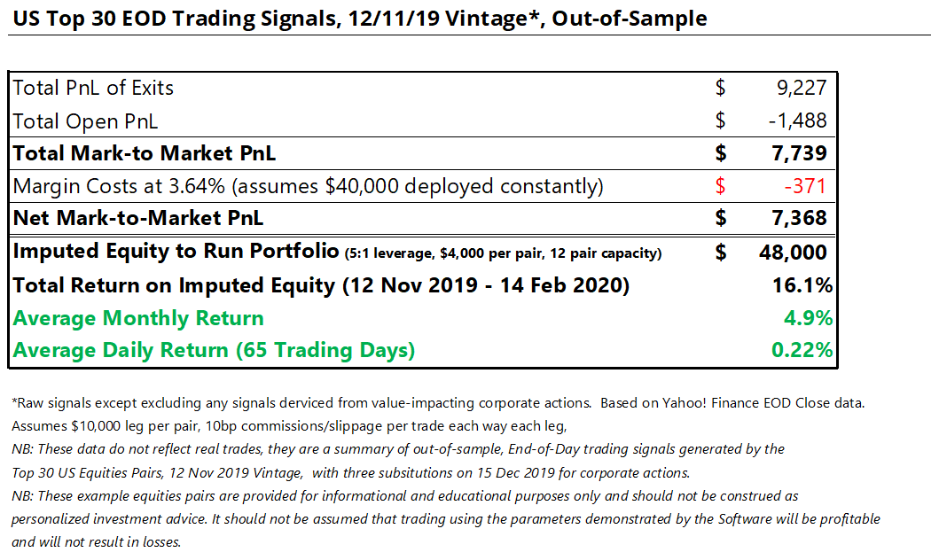Click the 48,000 imputed equity value
This screenshot has height=560, width=939.
tap(793, 253)
